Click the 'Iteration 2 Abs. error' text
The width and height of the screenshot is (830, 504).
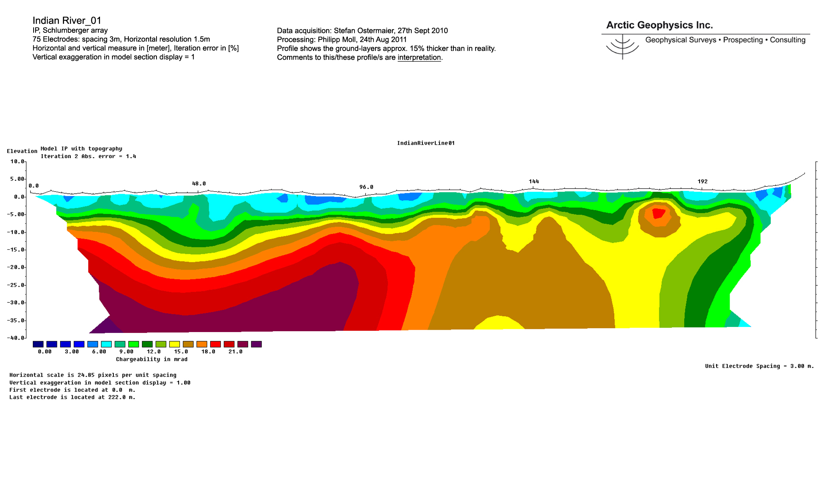pyautogui.click(x=88, y=156)
